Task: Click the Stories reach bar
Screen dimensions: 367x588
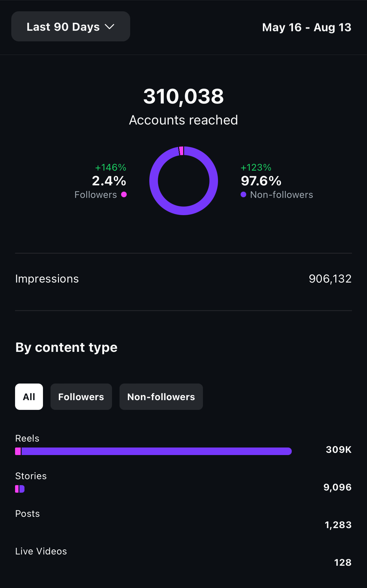Action: [20, 489]
